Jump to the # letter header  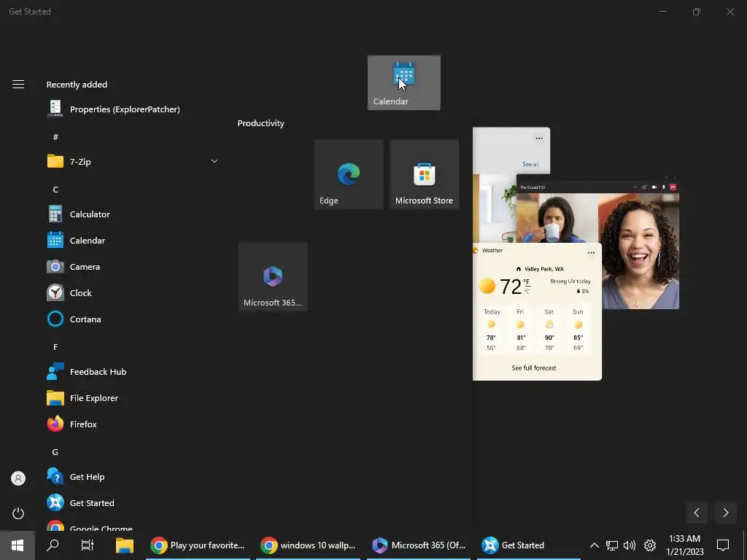[55, 137]
